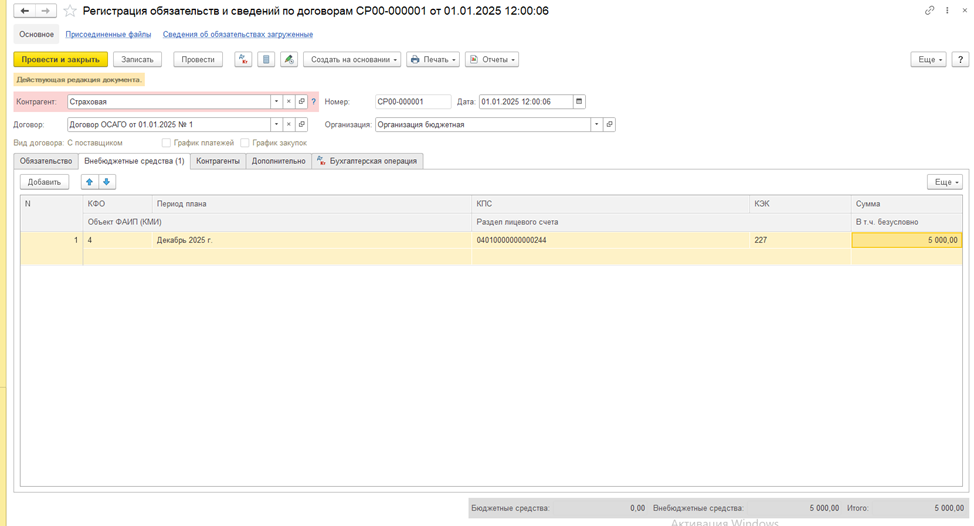Click the Период плана column header
974x526 pixels.
(312, 204)
